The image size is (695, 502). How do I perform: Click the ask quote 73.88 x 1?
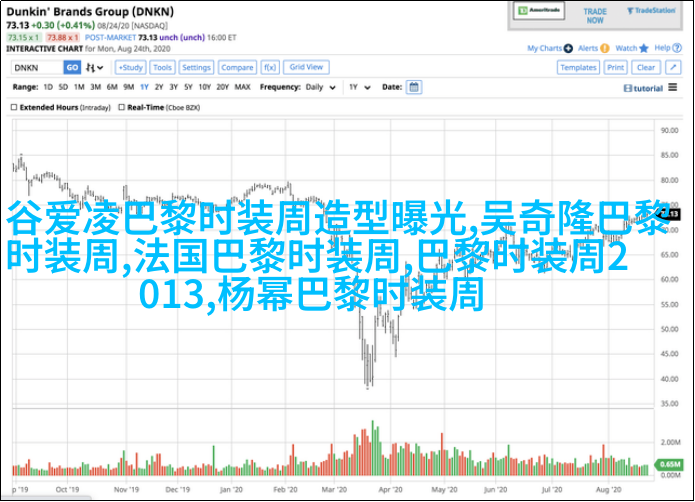(62, 38)
